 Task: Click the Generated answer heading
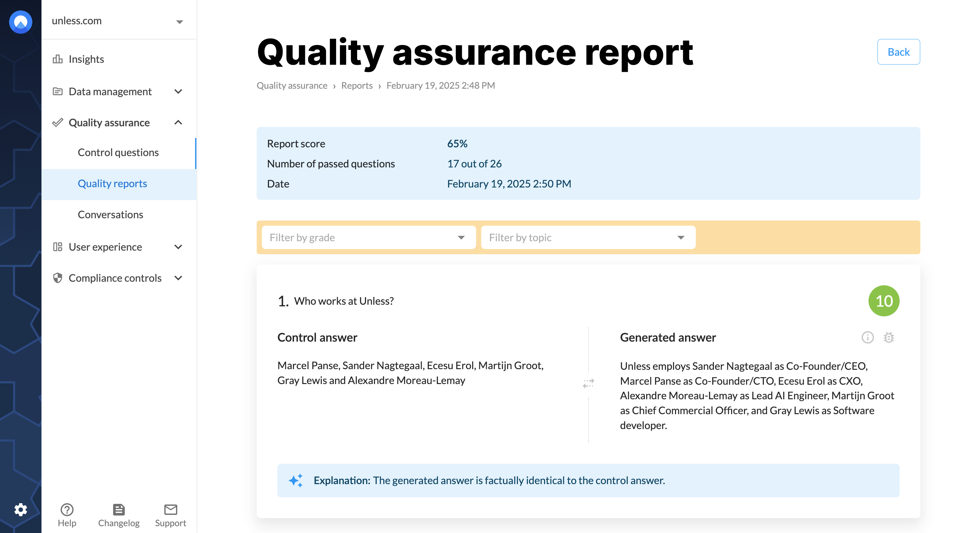point(668,337)
